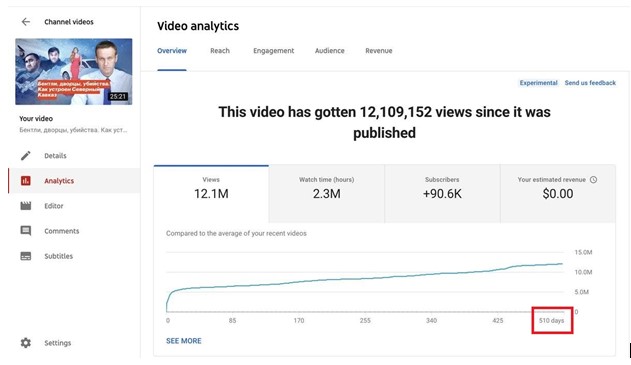The height and width of the screenshot is (365, 631).
Task: Open the Editor clapperboard icon
Action: pyautogui.click(x=26, y=206)
